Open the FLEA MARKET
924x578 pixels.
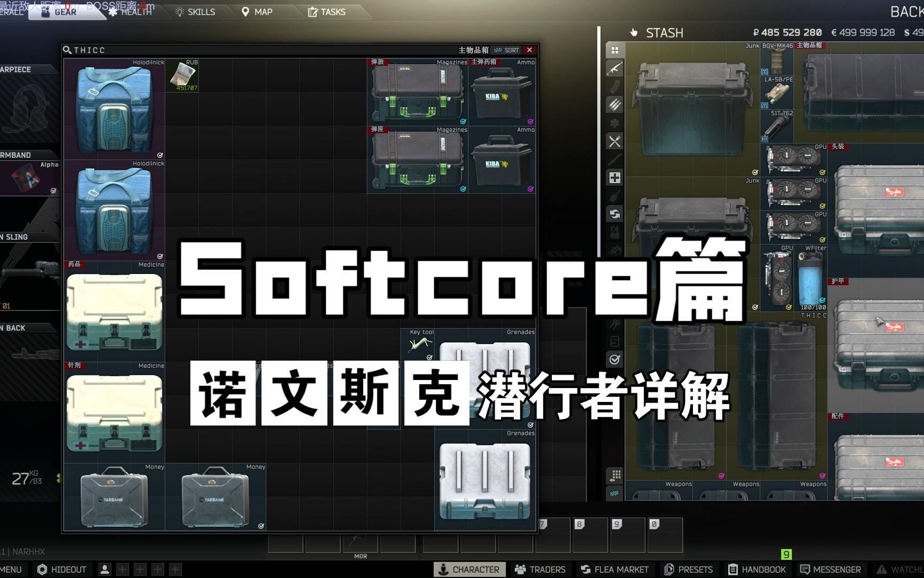(x=614, y=569)
